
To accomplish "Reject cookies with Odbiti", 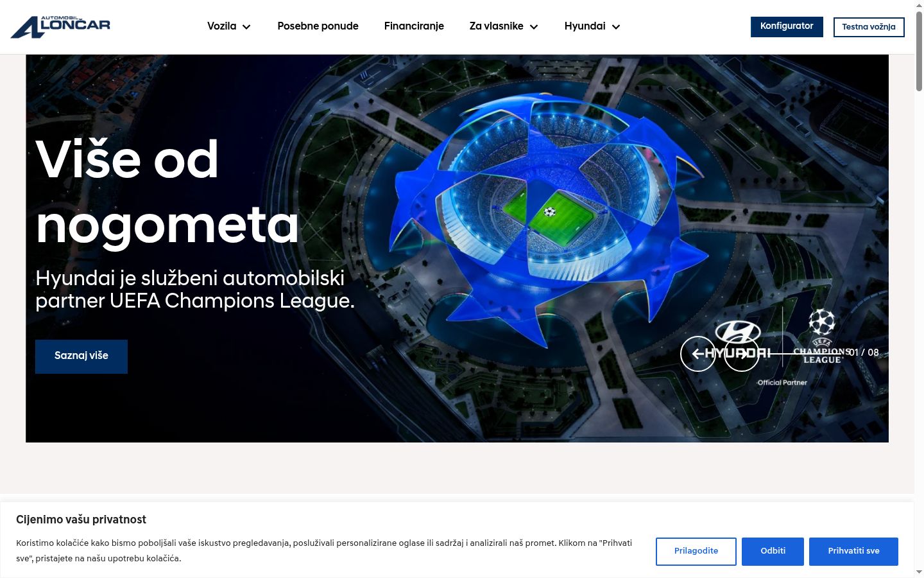I will coord(773,551).
